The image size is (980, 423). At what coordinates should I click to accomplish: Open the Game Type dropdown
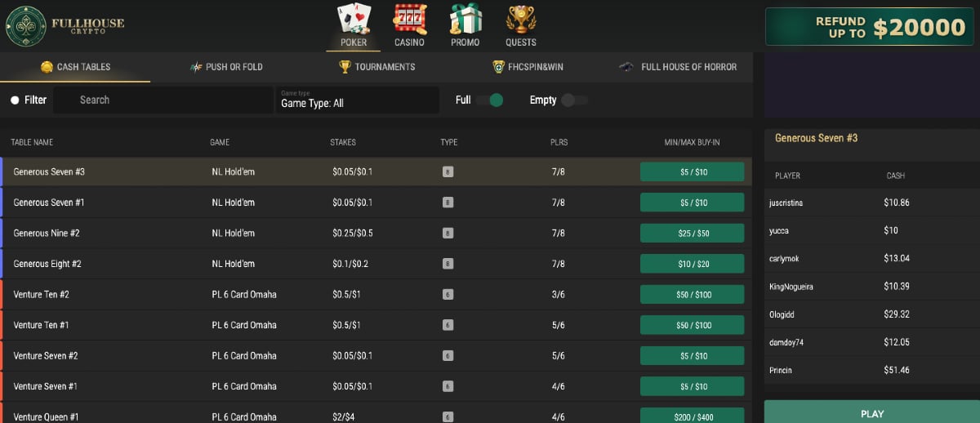pyautogui.click(x=357, y=100)
